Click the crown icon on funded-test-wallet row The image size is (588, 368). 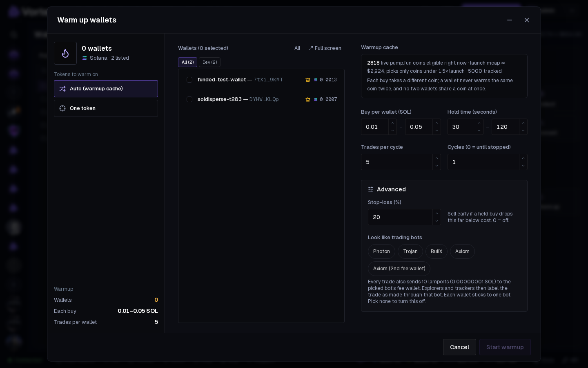pyautogui.click(x=308, y=80)
